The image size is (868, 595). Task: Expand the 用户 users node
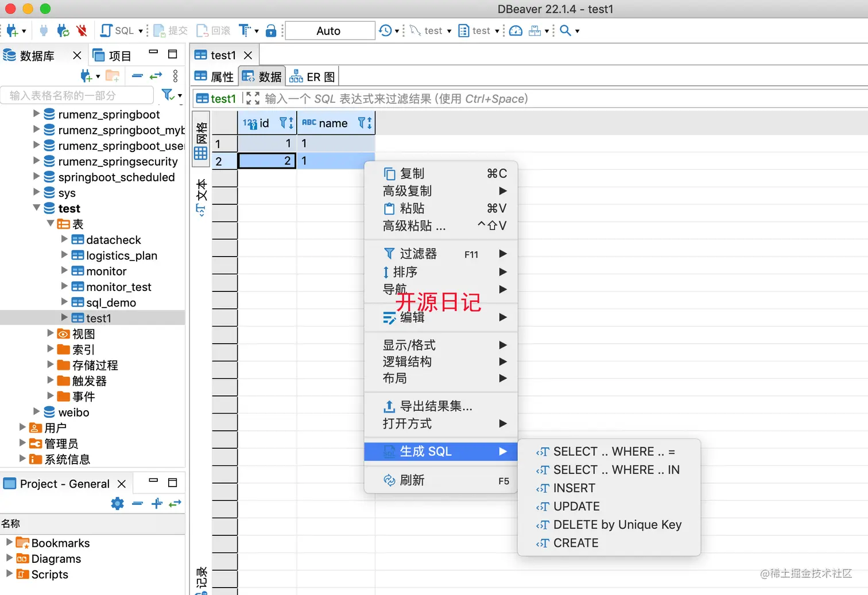tap(23, 427)
